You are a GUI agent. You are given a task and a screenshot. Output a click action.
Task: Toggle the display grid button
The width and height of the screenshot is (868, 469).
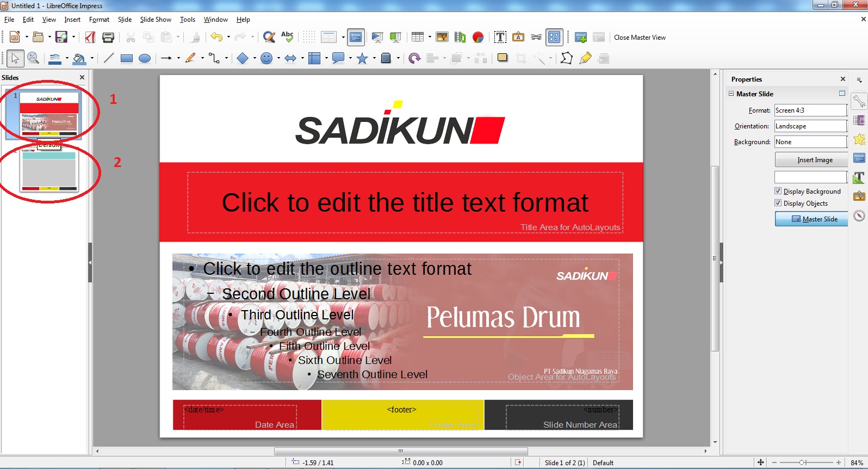click(x=309, y=37)
